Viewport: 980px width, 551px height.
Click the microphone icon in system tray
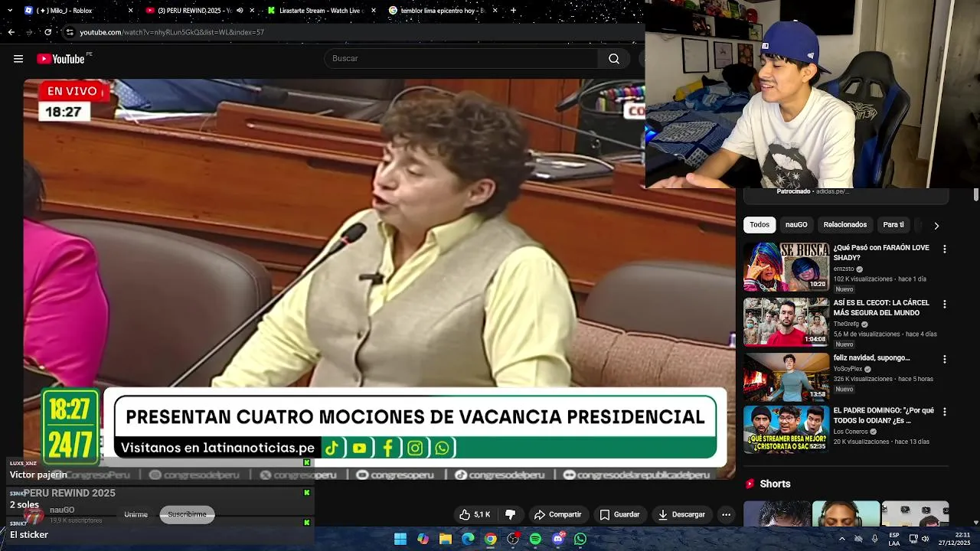(x=874, y=539)
